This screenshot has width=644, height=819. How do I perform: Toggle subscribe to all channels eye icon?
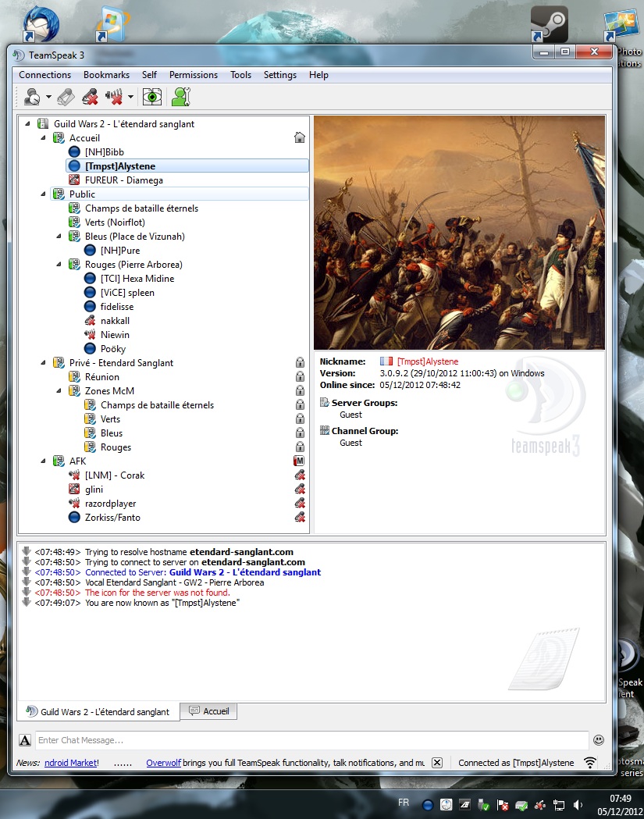[152, 97]
